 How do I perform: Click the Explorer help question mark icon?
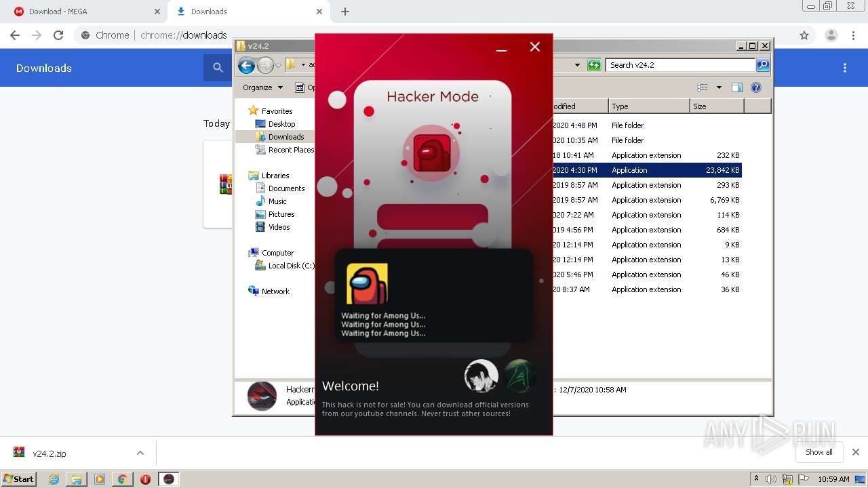(756, 87)
